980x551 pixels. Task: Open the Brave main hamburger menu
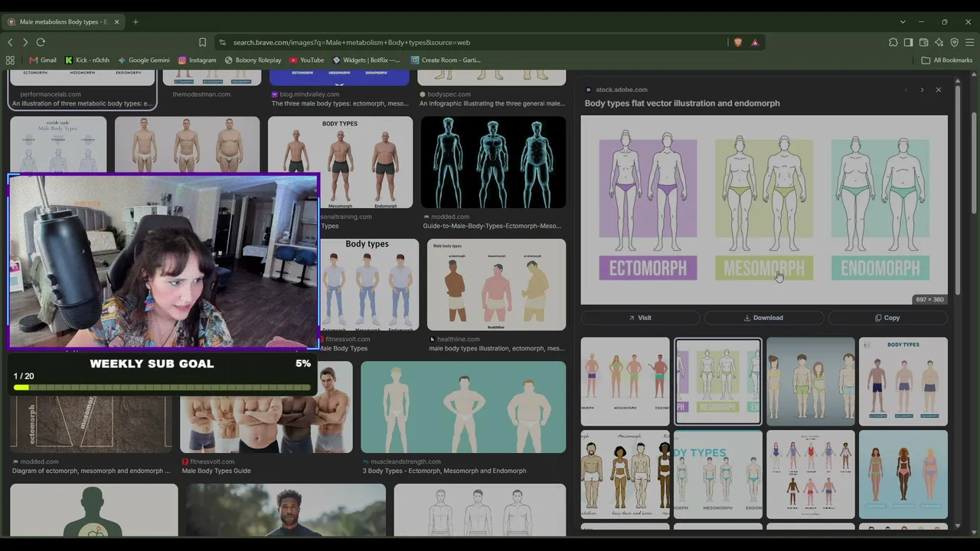970,42
